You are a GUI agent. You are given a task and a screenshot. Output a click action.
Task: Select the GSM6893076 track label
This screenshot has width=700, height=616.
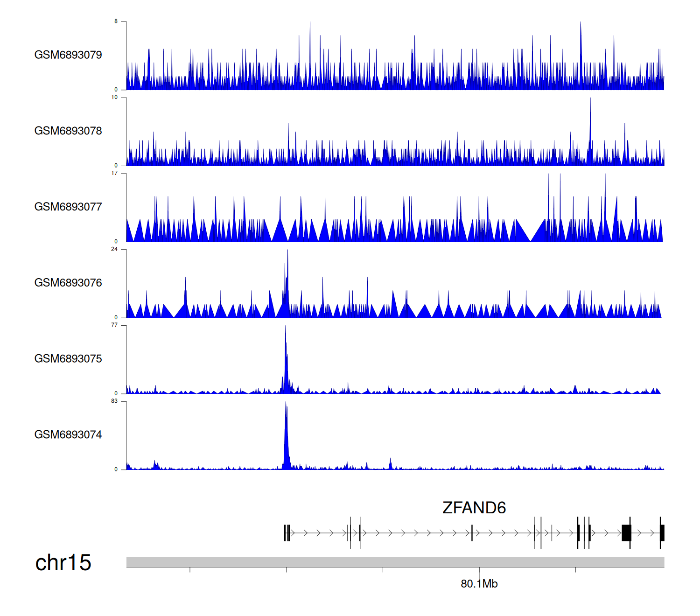(x=68, y=283)
